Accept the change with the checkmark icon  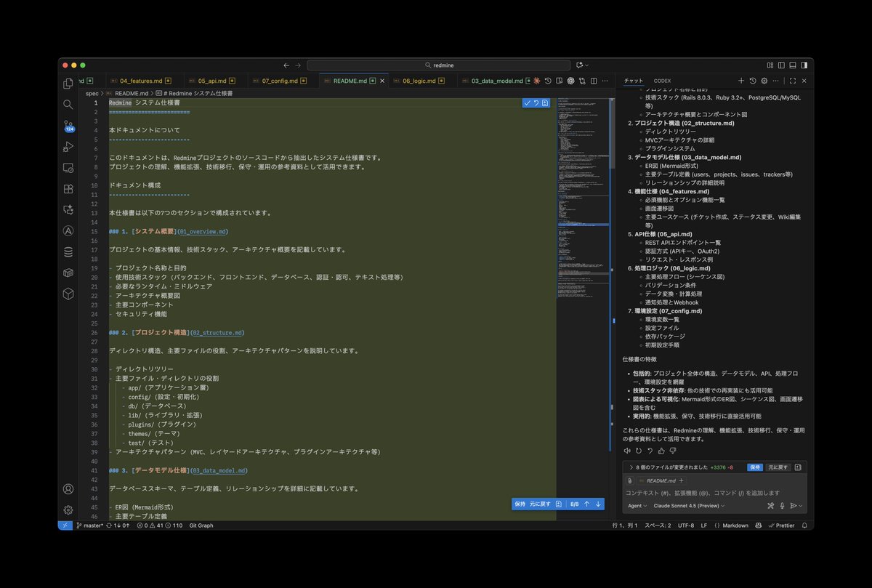tap(528, 103)
